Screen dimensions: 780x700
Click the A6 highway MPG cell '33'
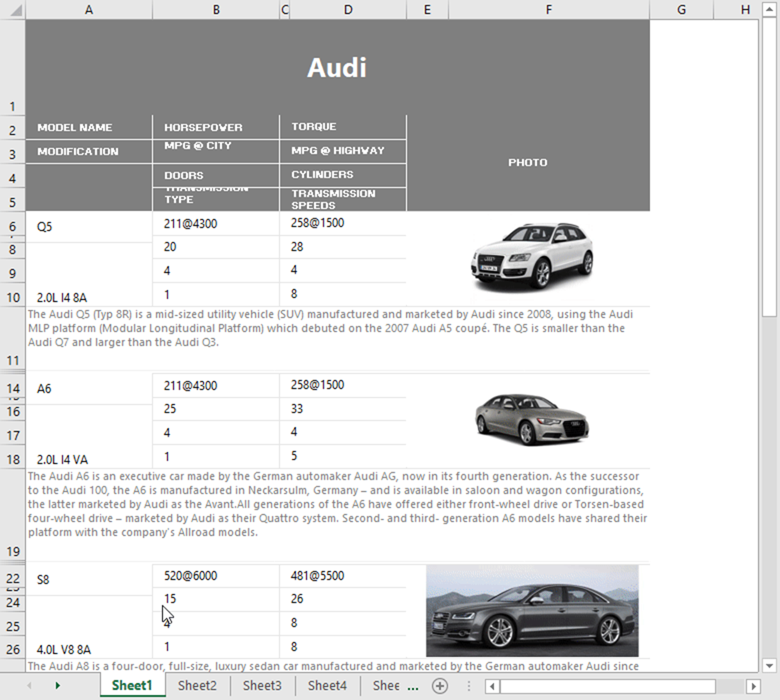(x=343, y=409)
